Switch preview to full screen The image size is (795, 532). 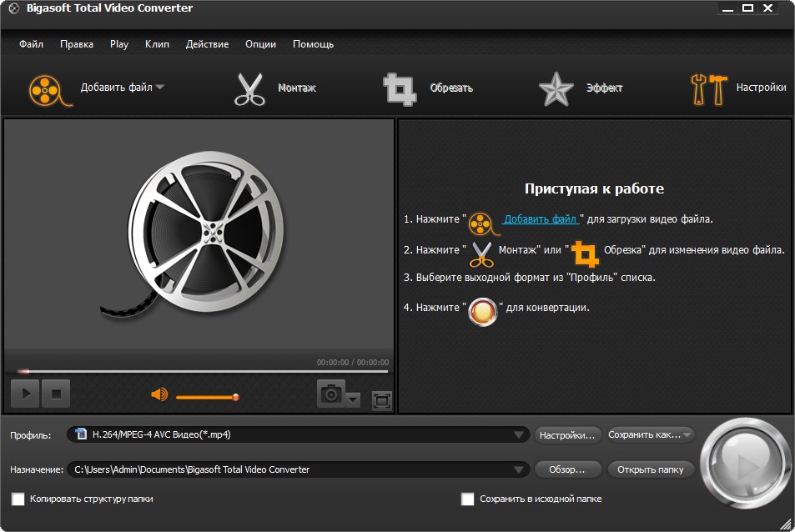click(x=382, y=401)
